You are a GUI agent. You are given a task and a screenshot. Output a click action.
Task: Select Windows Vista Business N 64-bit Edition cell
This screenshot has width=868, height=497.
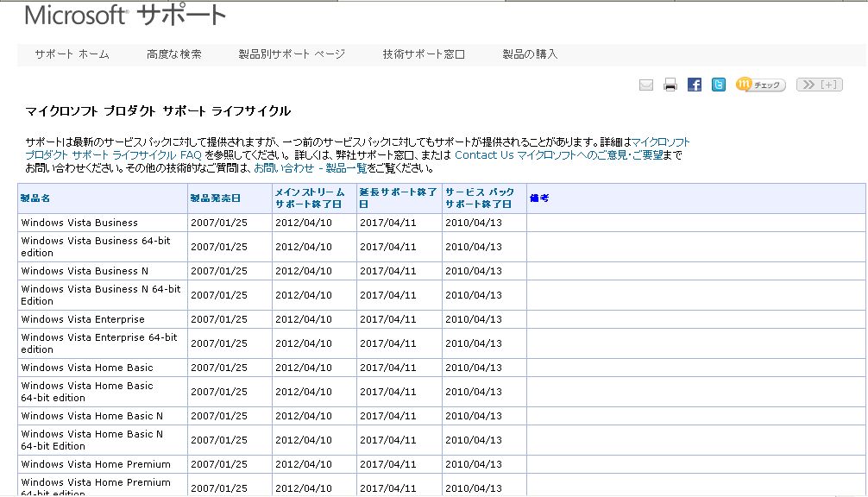tap(103, 295)
